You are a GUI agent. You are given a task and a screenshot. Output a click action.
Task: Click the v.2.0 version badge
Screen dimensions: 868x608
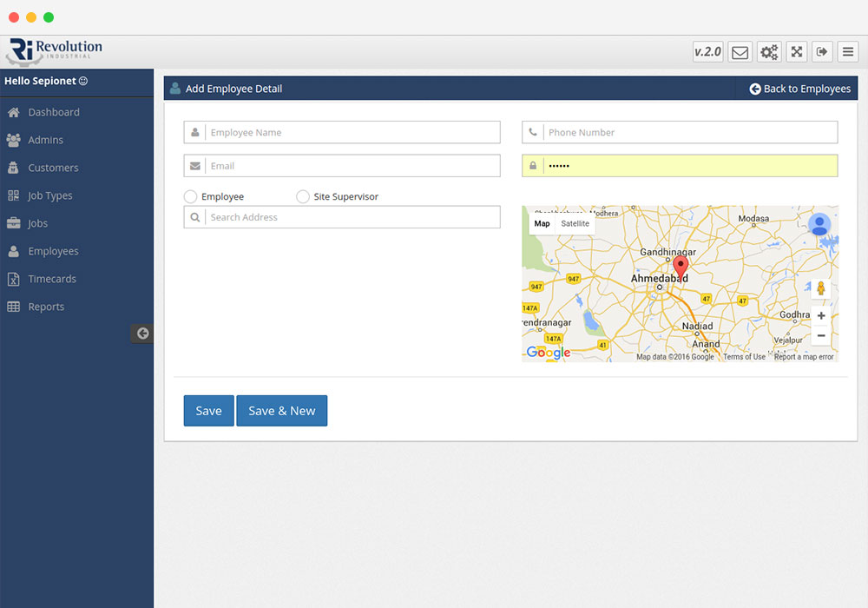[707, 51]
